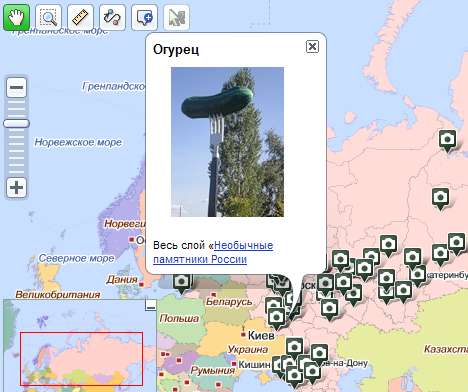
Task: Select the hand pan tool
Action: click(x=16, y=17)
